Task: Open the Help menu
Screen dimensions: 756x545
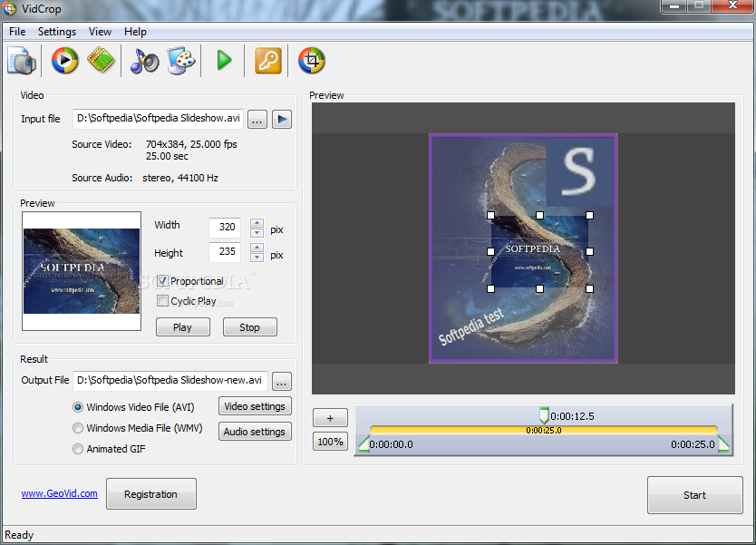Action: click(x=135, y=32)
